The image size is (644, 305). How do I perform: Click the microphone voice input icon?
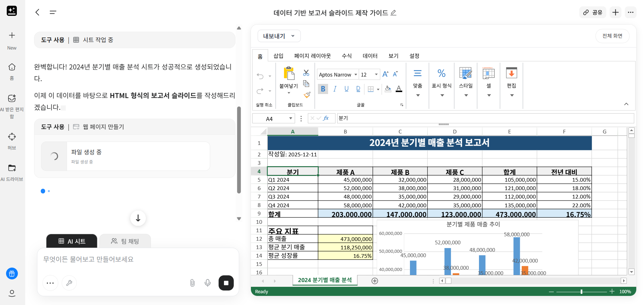pyautogui.click(x=208, y=283)
